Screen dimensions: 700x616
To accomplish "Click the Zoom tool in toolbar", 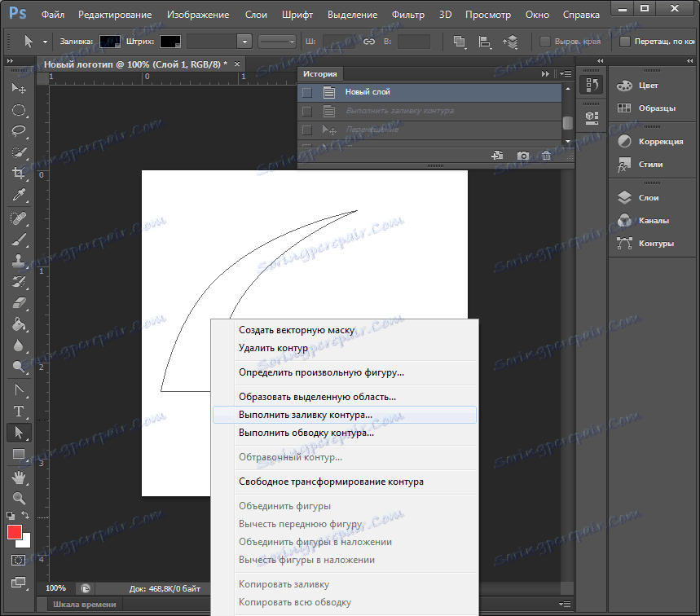I will click(19, 497).
